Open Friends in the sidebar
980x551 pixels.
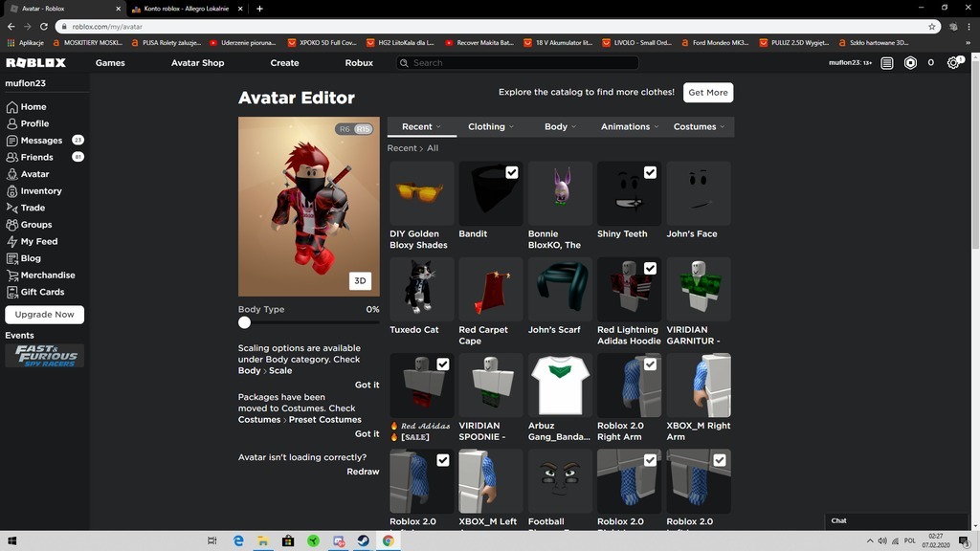[x=37, y=158]
